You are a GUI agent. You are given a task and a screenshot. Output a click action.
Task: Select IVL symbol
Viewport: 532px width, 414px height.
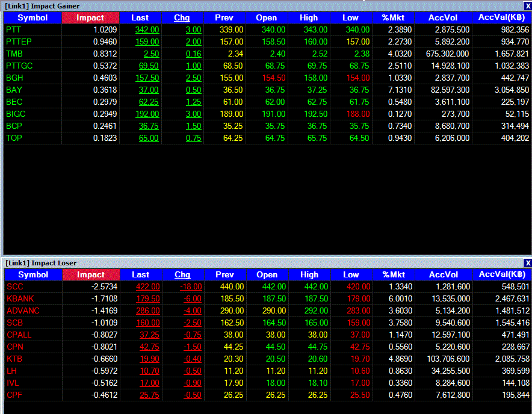click(x=13, y=383)
